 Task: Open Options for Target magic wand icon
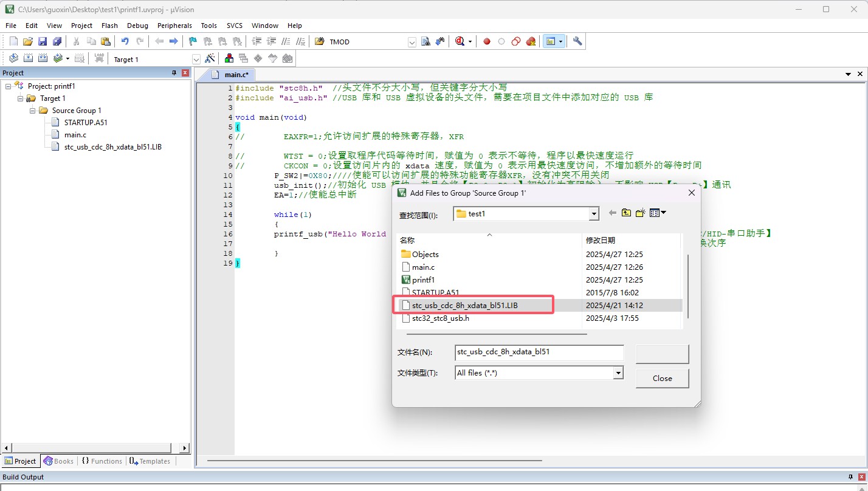coord(210,58)
